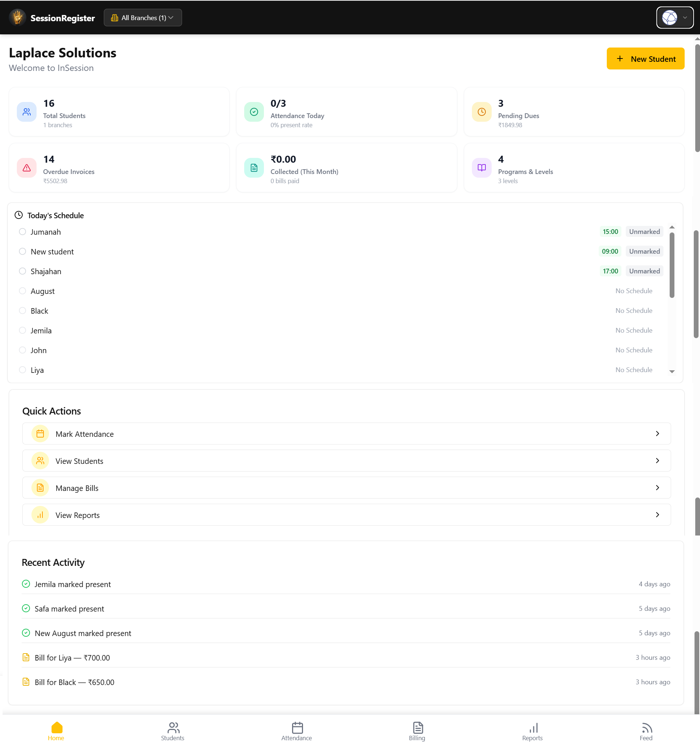The image size is (700, 753).
Task: Click the Attendance Today checkmark icon
Action: [254, 112]
